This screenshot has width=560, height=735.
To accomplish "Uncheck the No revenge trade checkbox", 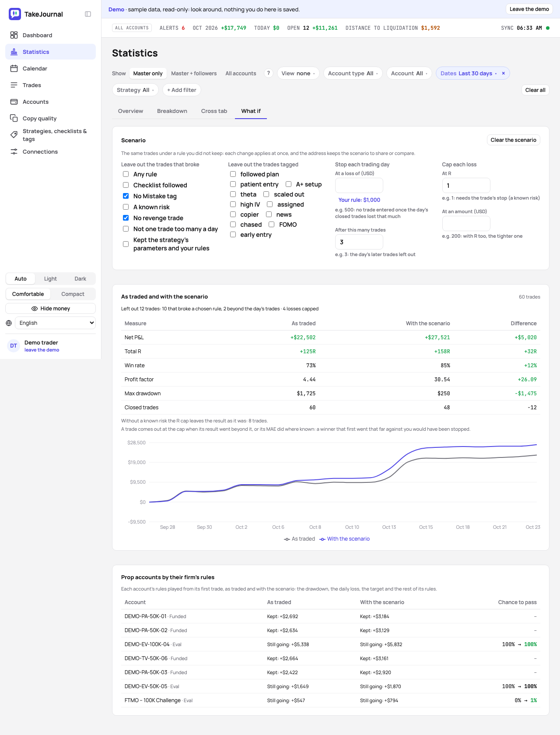I will tap(126, 218).
